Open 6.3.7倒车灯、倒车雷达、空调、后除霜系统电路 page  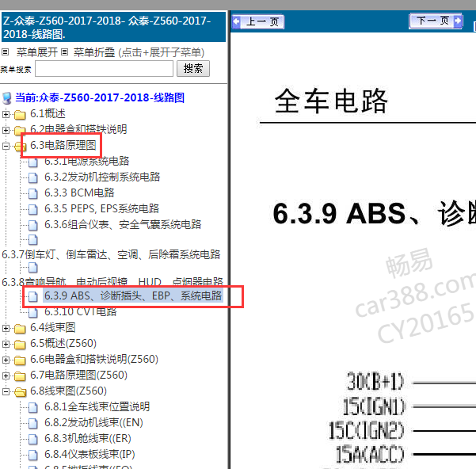111,254
